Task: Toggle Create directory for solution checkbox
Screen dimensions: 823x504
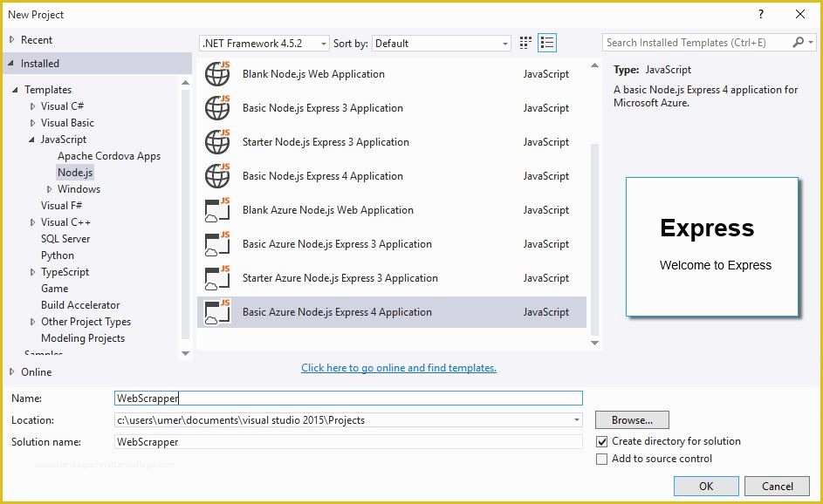Action: (602, 441)
